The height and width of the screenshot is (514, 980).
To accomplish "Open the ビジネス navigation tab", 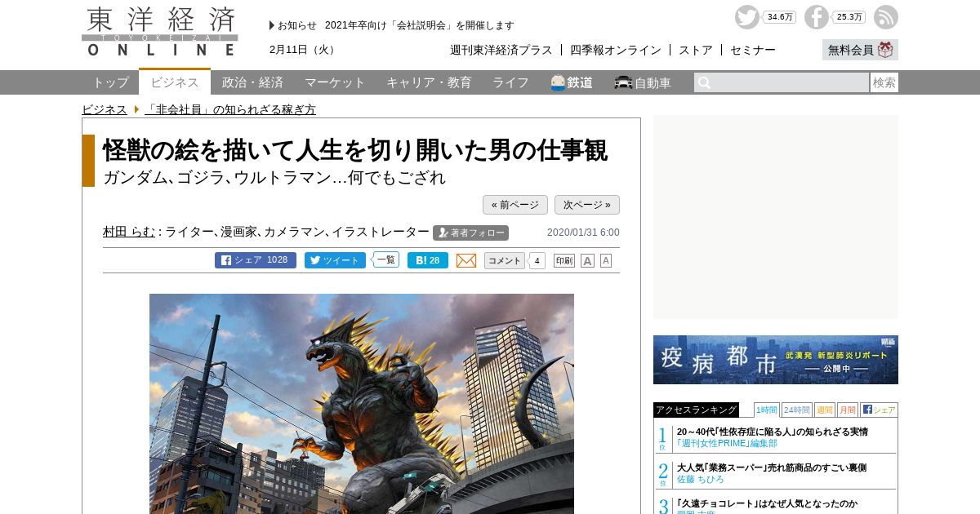I will (x=175, y=82).
